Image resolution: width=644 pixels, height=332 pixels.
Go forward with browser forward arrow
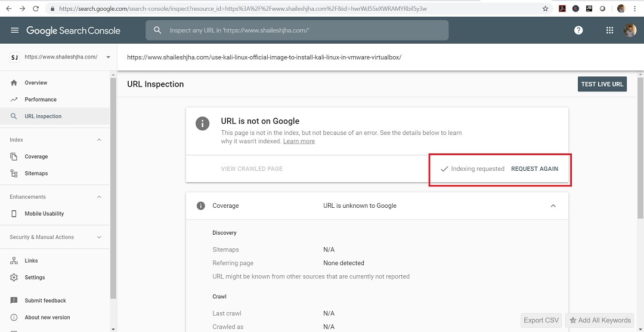coord(22,8)
